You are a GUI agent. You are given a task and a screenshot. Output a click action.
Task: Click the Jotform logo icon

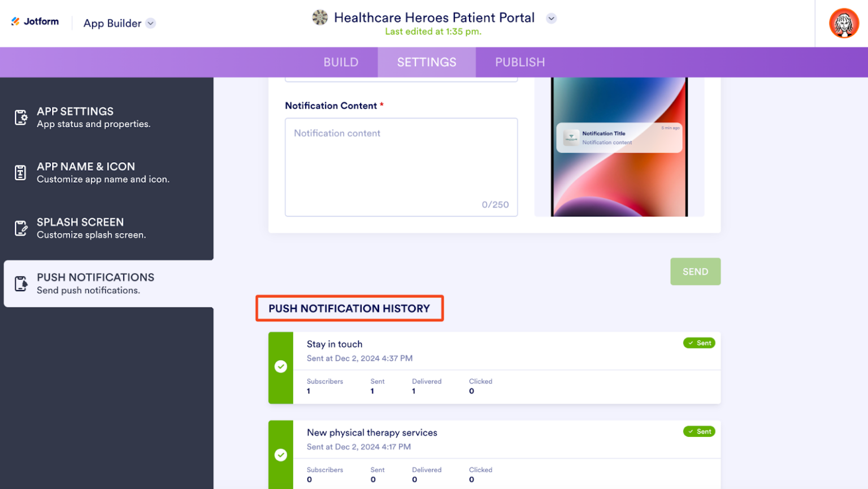15,21
